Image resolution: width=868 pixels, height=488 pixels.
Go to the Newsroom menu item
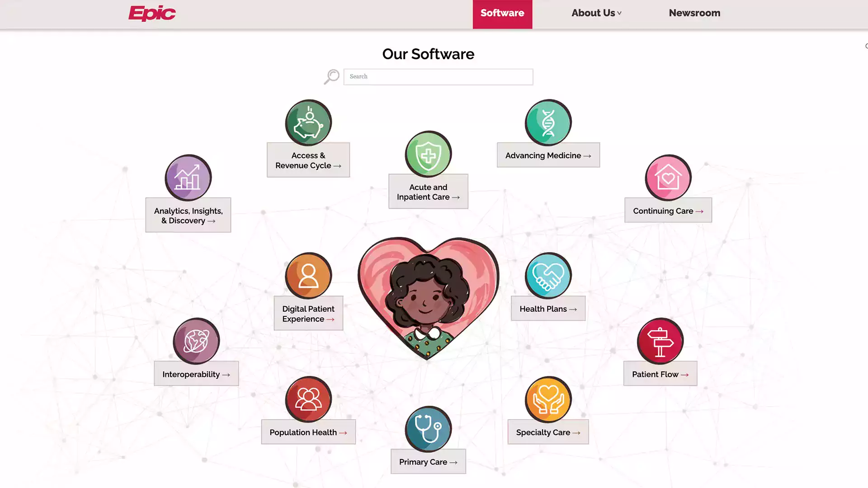[694, 13]
